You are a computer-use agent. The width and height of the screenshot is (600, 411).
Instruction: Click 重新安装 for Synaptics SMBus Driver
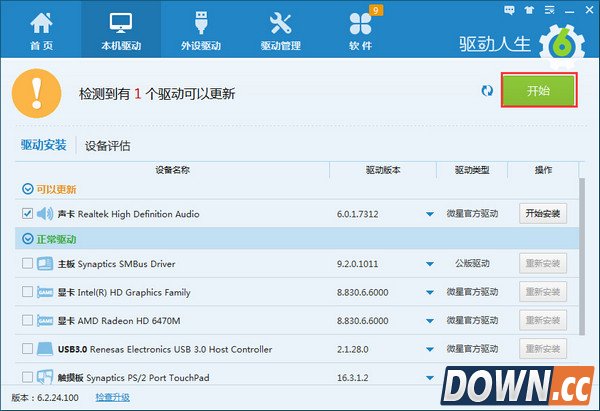(x=543, y=263)
